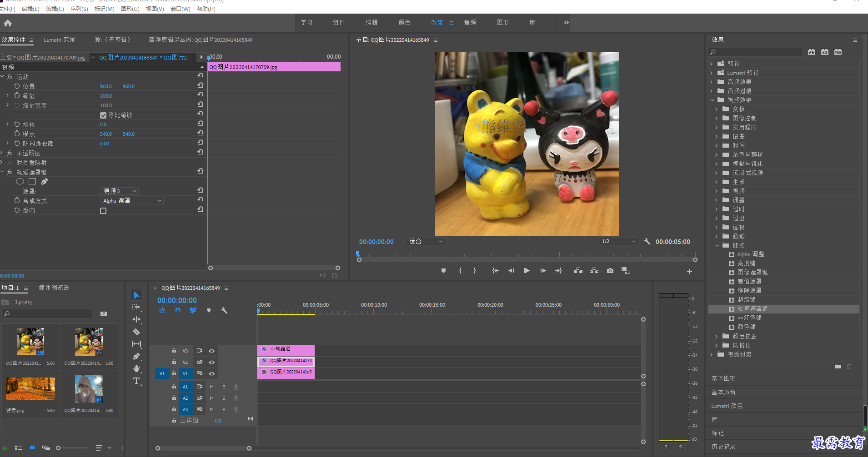Toggle lock on V3 track

click(x=174, y=351)
